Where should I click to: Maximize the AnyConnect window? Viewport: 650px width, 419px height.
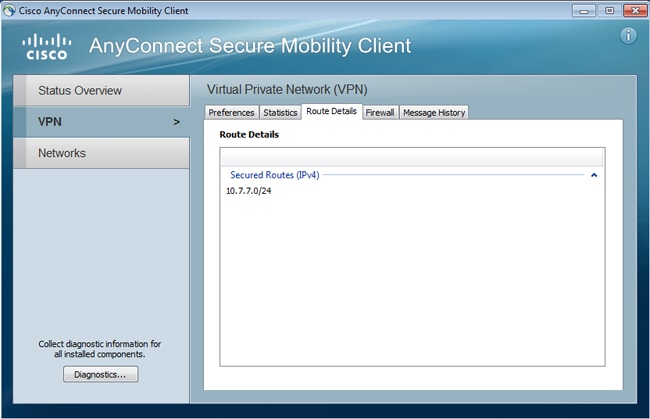(x=608, y=9)
